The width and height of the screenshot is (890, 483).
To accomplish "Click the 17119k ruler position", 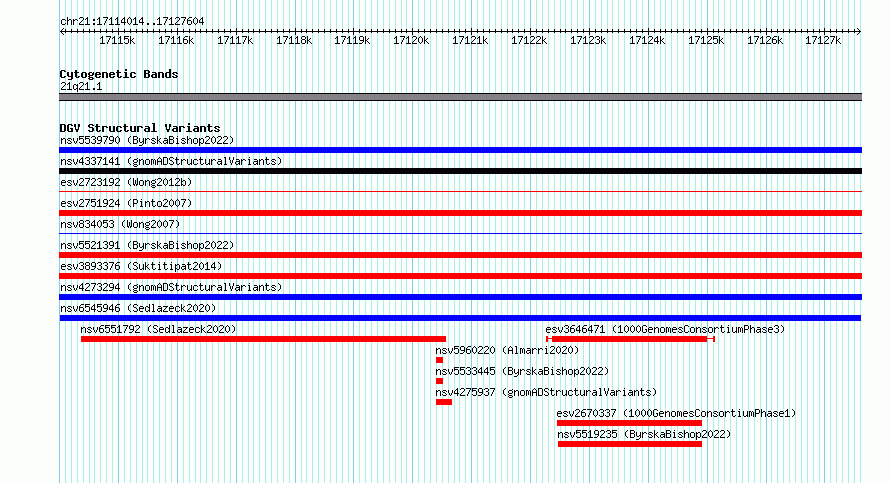I will pyautogui.click(x=352, y=40).
